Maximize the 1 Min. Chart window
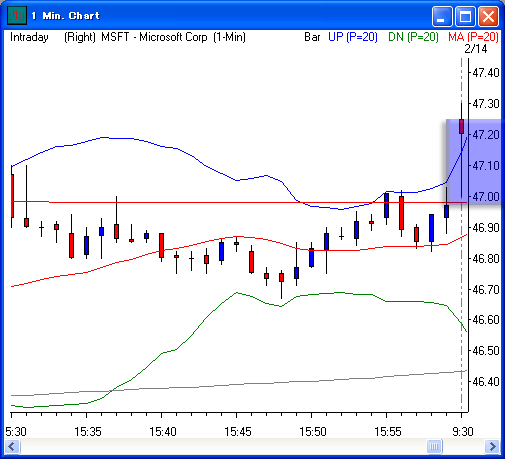 [465, 16]
